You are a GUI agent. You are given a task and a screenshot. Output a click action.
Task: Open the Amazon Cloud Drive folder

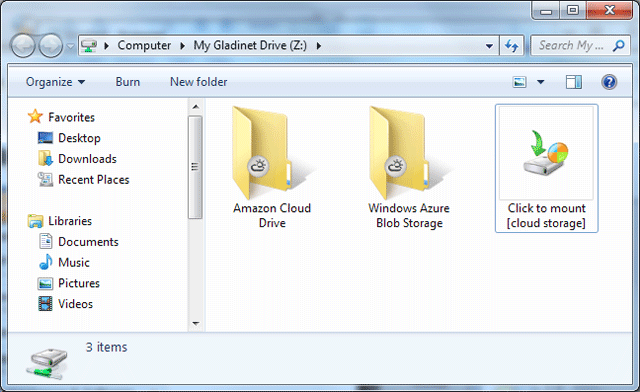click(272, 167)
